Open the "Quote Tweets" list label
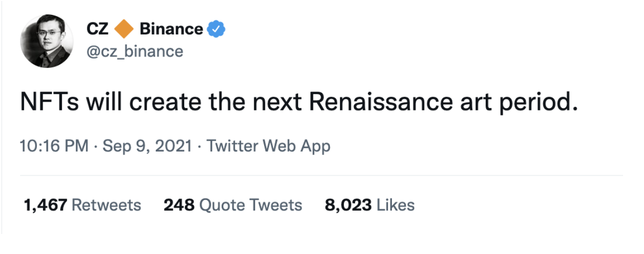The height and width of the screenshot is (254, 644). click(x=251, y=204)
